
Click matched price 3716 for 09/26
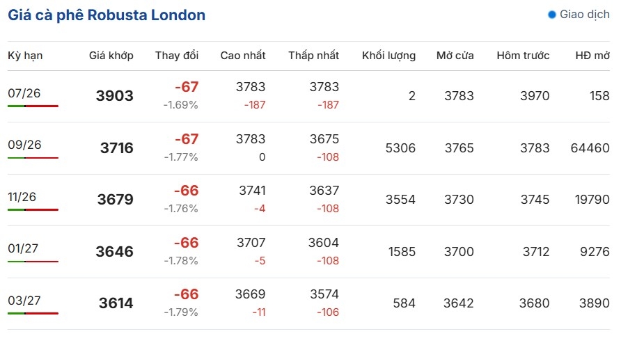tap(117, 147)
